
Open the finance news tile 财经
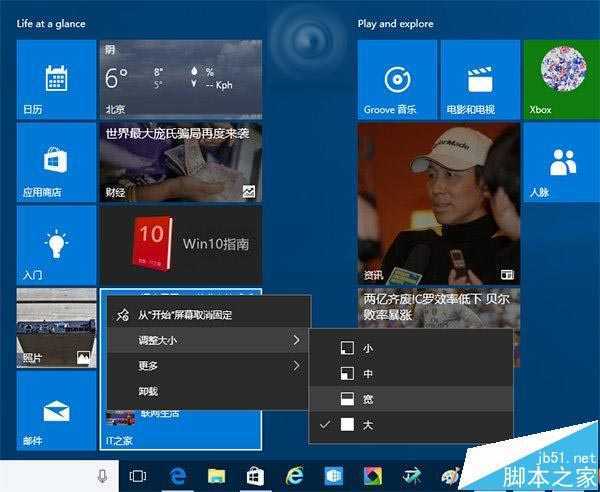point(181,162)
